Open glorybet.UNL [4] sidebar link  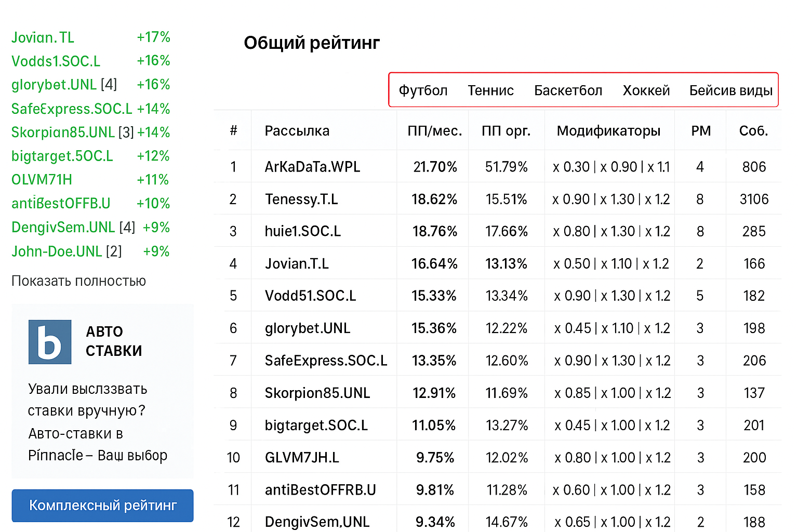point(64,85)
